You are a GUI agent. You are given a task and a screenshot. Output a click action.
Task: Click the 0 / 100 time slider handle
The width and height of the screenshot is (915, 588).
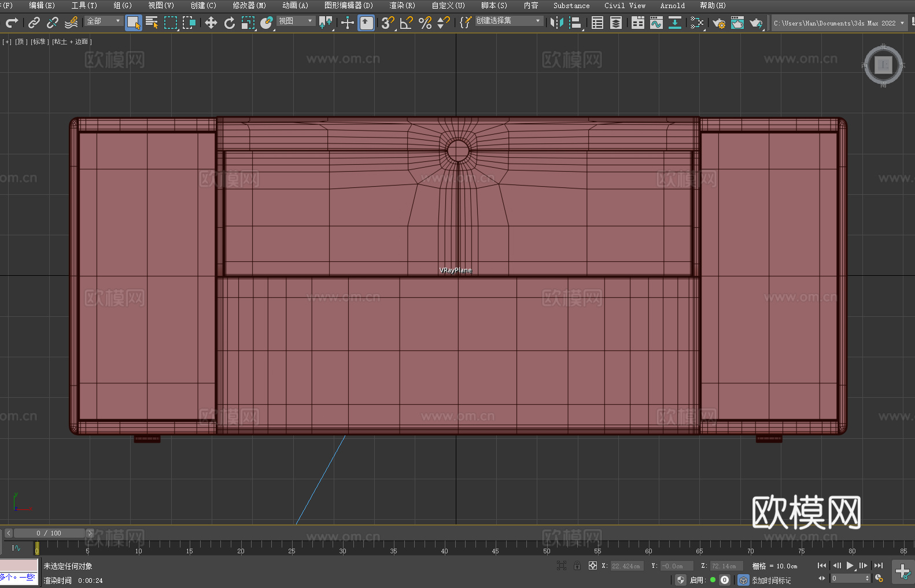[x=49, y=533]
